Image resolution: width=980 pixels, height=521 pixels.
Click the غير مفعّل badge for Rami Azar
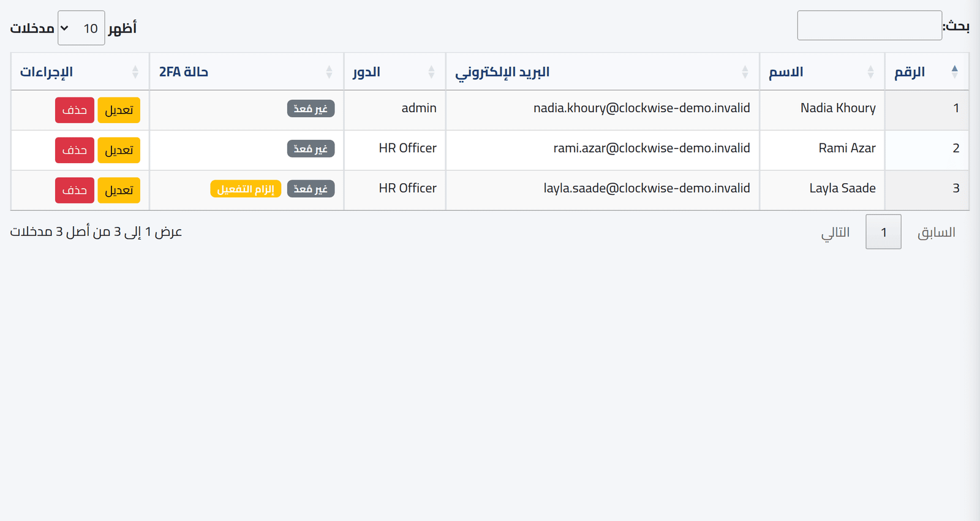(311, 149)
